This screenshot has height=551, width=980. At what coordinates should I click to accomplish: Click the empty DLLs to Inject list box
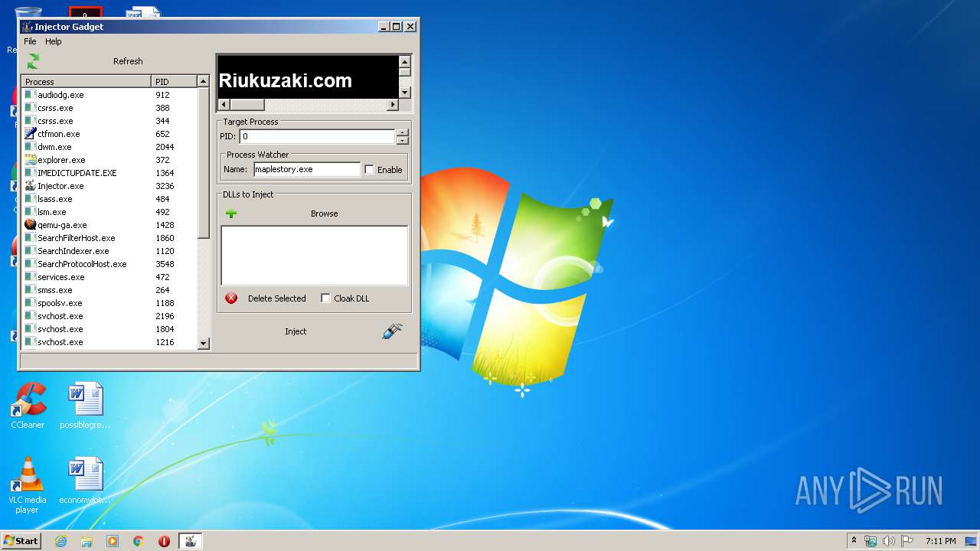[315, 256]
